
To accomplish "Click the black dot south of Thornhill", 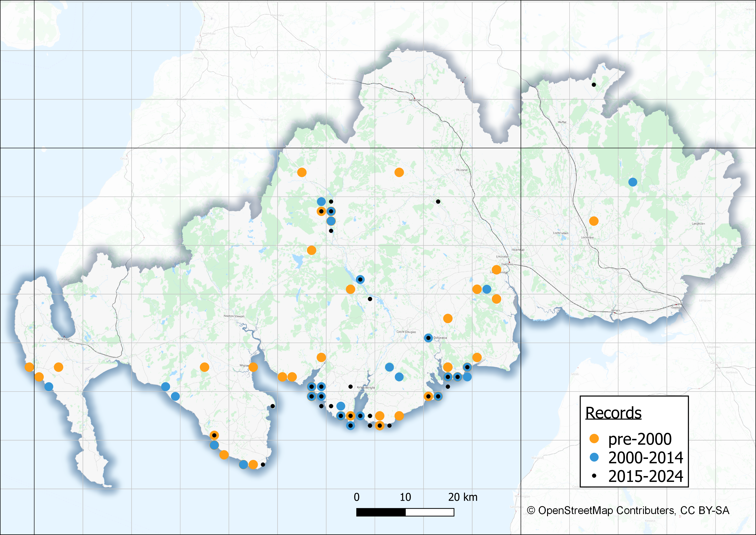I will pos(438,202).
